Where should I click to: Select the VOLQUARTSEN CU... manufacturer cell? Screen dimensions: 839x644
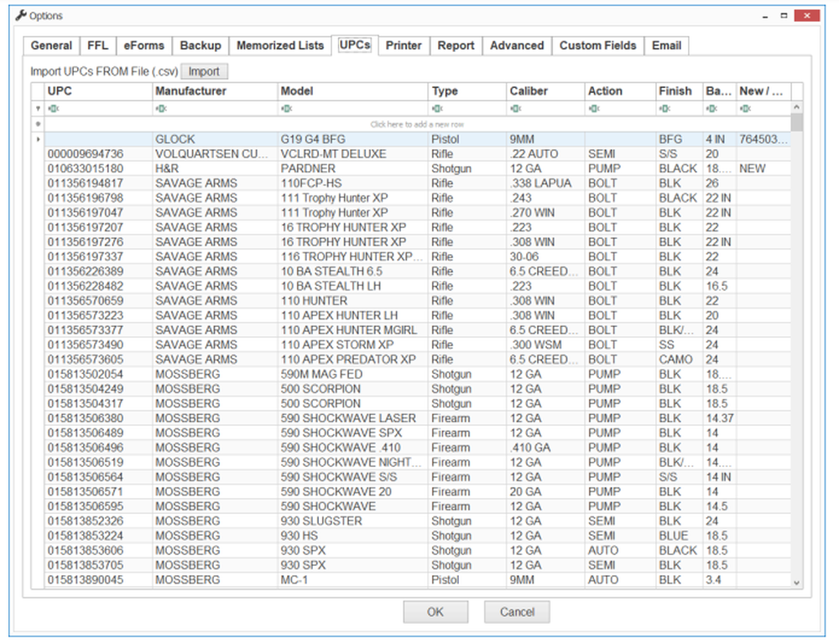click(x=215, y=154)
